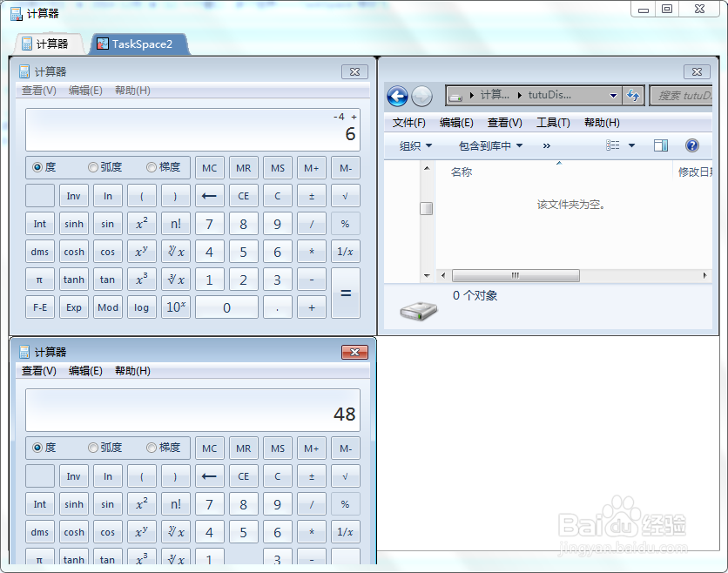728x573 pixels.
Task: Click the change view icon in Explorer
Action: click(x=613, y=145)
